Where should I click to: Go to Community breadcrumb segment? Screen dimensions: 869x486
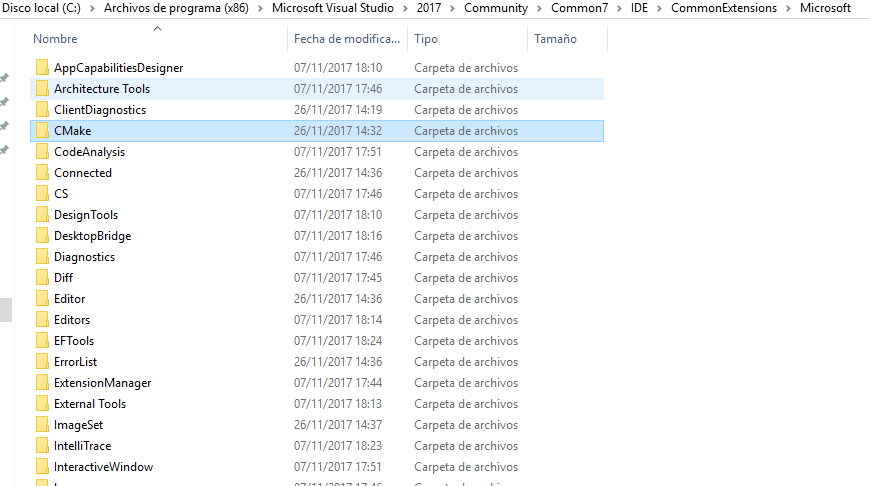[496, 8]
